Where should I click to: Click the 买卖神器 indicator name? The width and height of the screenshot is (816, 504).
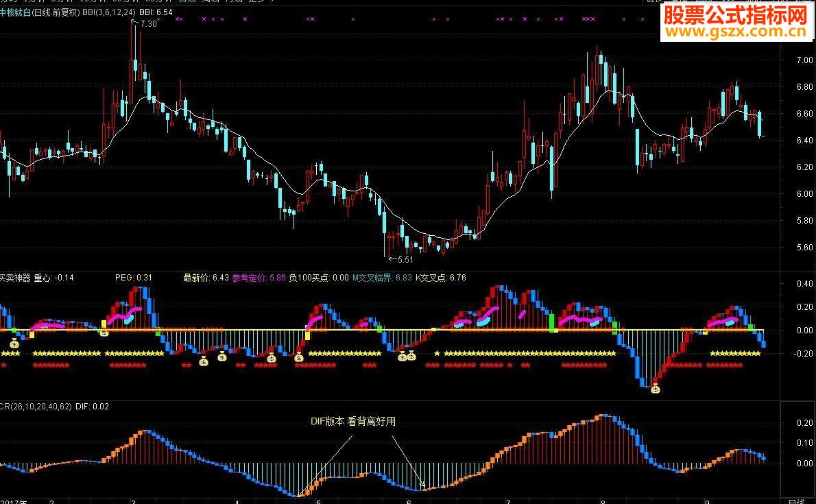click(x=15, y=278)
